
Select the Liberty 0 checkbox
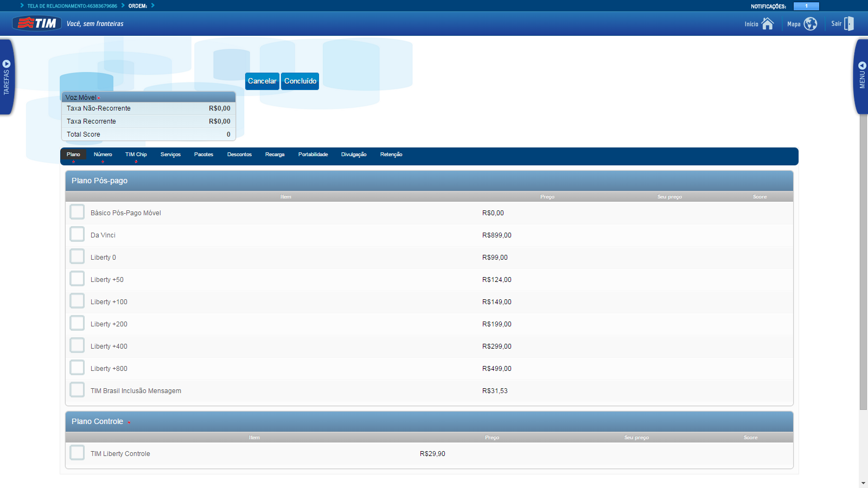pos(77,256)
